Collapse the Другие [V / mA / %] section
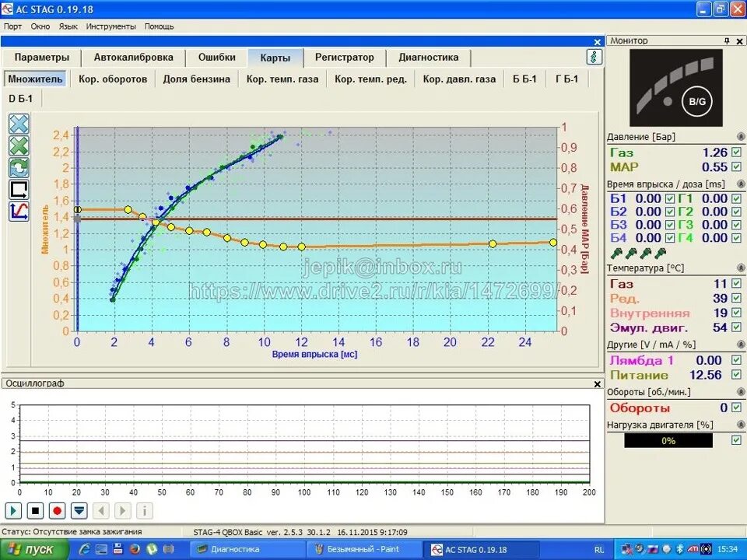747x560 pixels. point(741,345)
